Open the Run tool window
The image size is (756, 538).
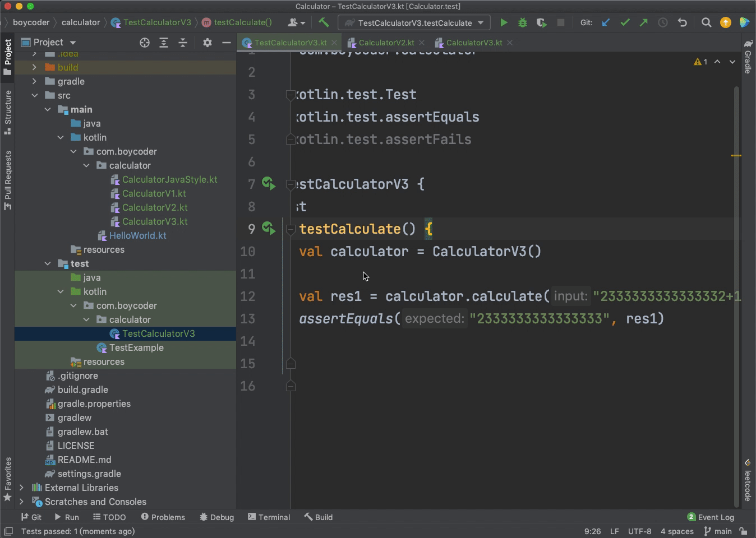click(x=67, y=517)
